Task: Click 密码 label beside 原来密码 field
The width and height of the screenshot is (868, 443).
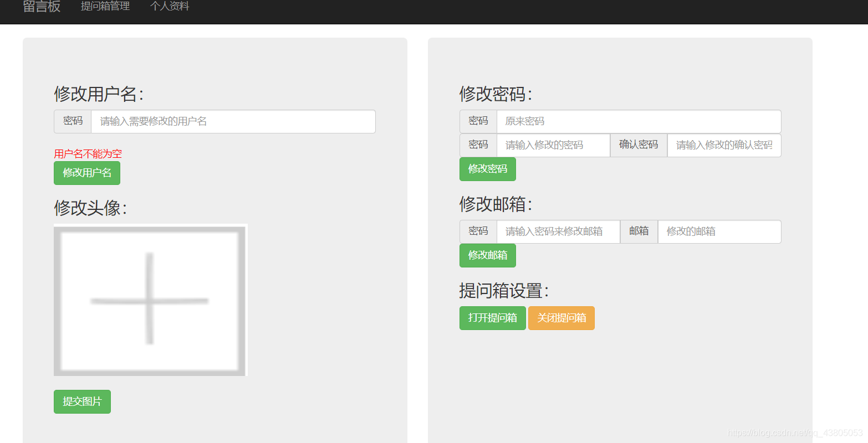Action: click(478, 121)
